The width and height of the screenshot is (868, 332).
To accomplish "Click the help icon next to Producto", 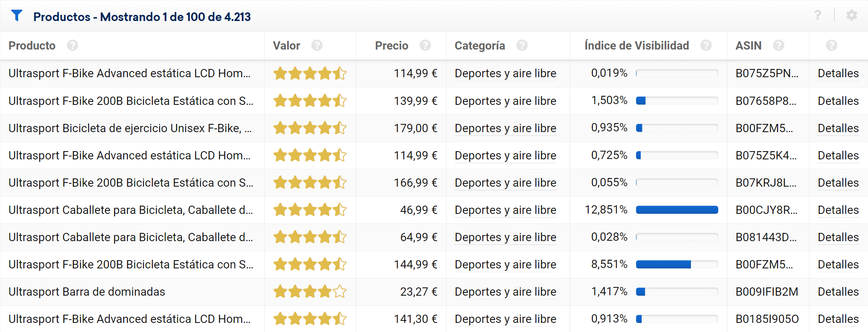I will pyautogui.click(x=73, y=45).
